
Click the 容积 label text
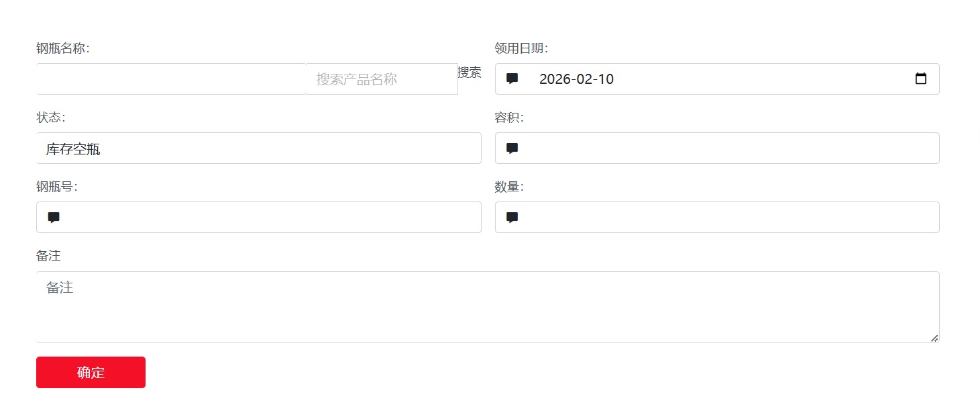pyautogui.click(x=509, y=118)
